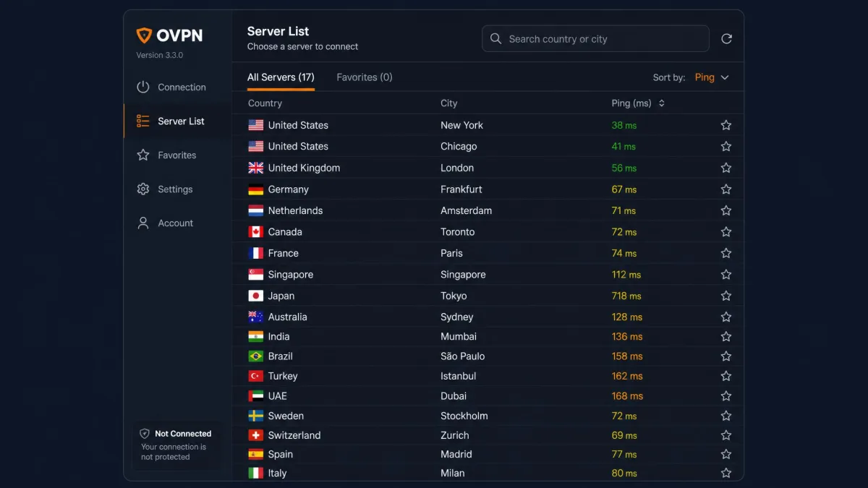
Task: Click the OVPN shield logo
Action: coord(144,36)
